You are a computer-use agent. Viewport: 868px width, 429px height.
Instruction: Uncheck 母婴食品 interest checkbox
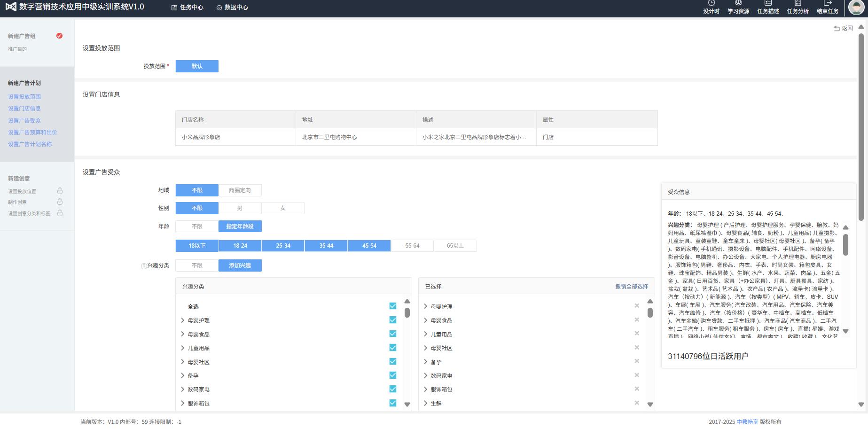393,334
